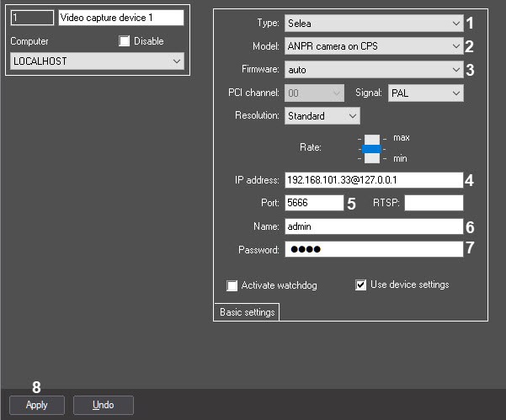Expand the Model dropdown list
Screen dimensions: 506x420
click(373, 46)
